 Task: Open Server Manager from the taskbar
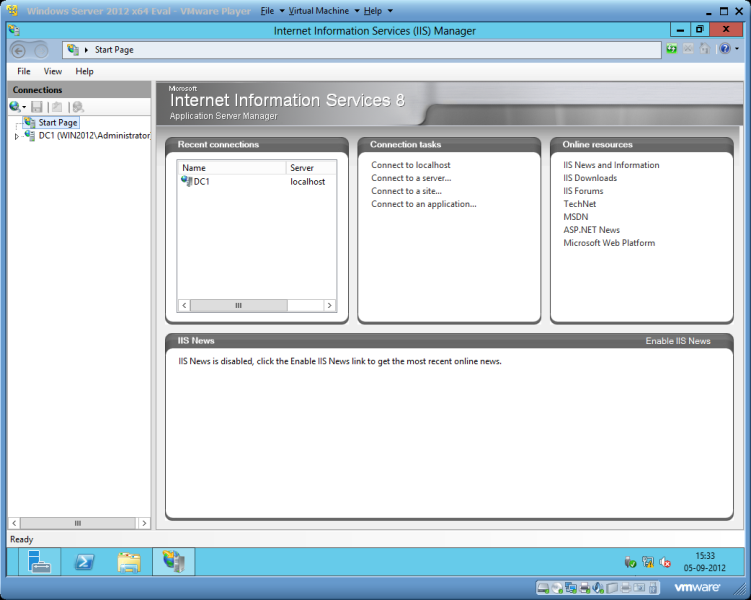tap(39, 562)
